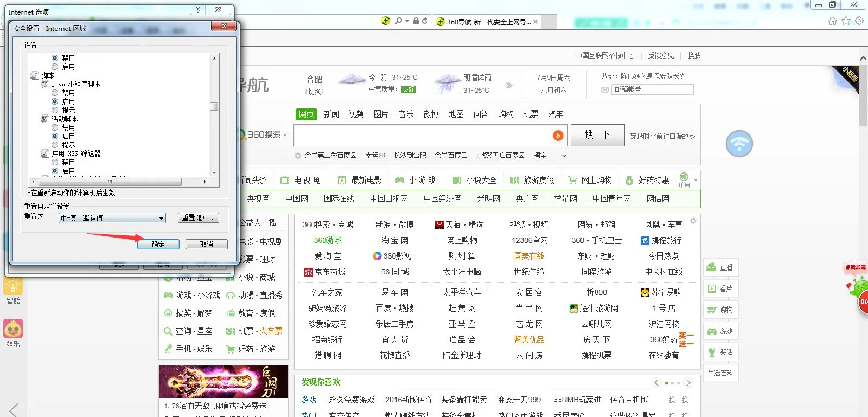Viewport: 868px width, 417px height.
Task: Open 笑话 in the right sidebar
Action: [x=720, y=352]
